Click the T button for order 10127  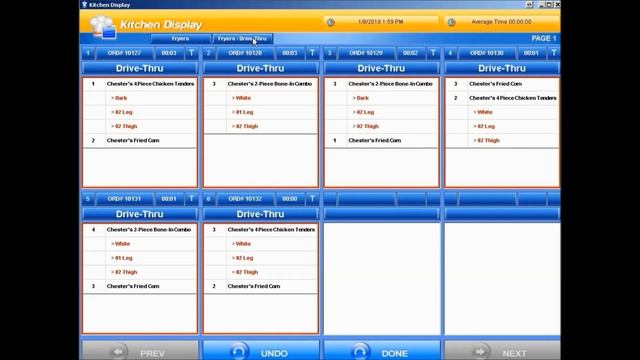[x=191, y=53]
